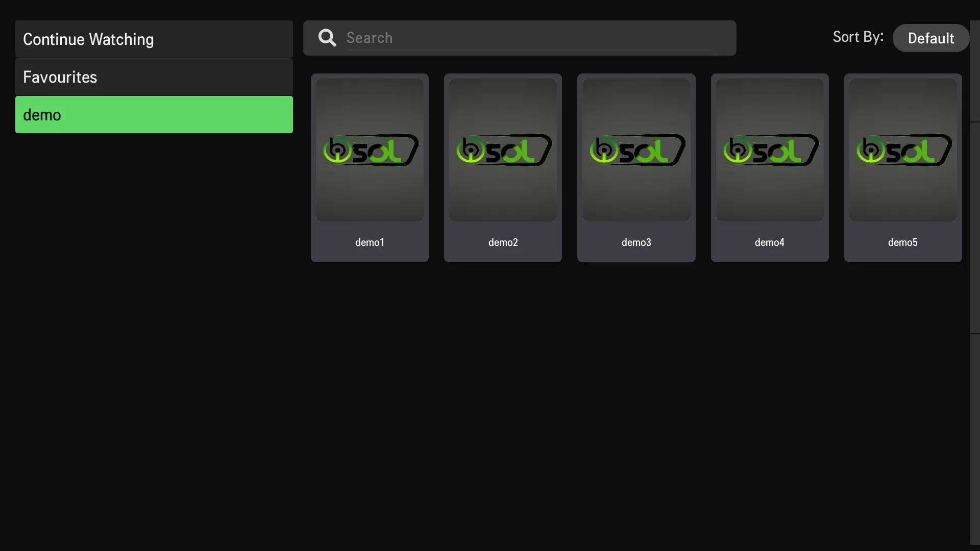This screenshot has height=551, width=980.
Task: Select the Favourites category
Action: pyautogui.click(x=154, y=77)
